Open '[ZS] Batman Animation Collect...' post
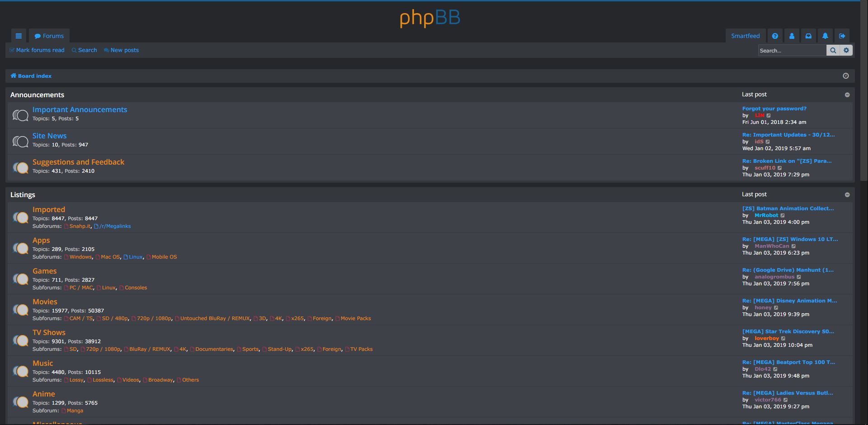Screen dimensions: 868x425 [788, 208]
